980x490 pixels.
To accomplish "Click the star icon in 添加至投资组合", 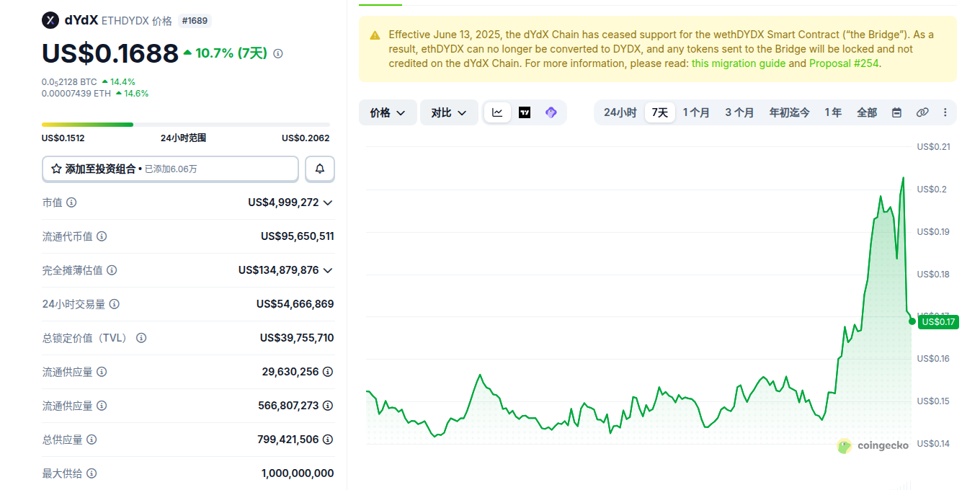I will [56, 169].
